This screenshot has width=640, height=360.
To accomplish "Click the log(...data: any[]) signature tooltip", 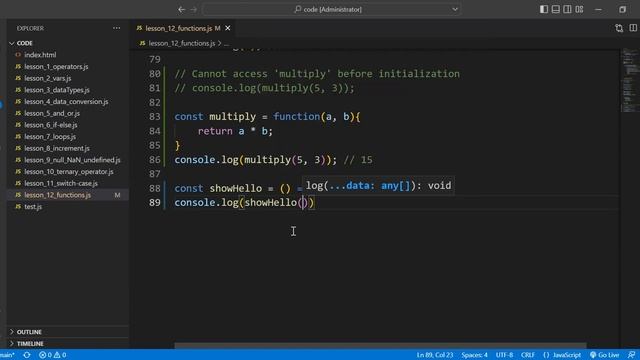I will 378,186.
